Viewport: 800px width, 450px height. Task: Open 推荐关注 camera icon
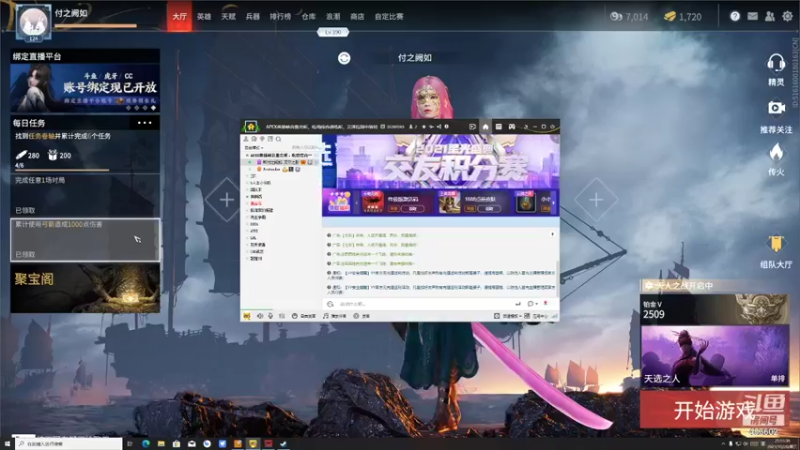click(776, 108)
